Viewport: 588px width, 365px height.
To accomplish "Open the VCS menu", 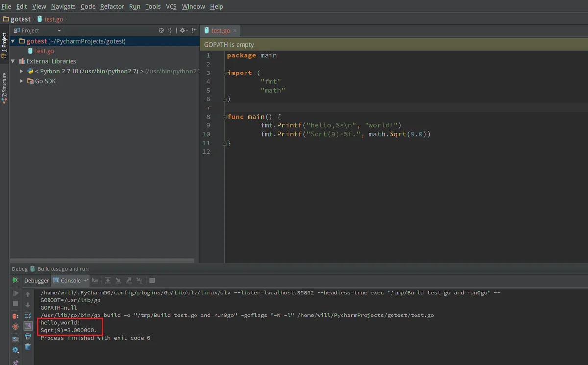I will pos(171,6).
